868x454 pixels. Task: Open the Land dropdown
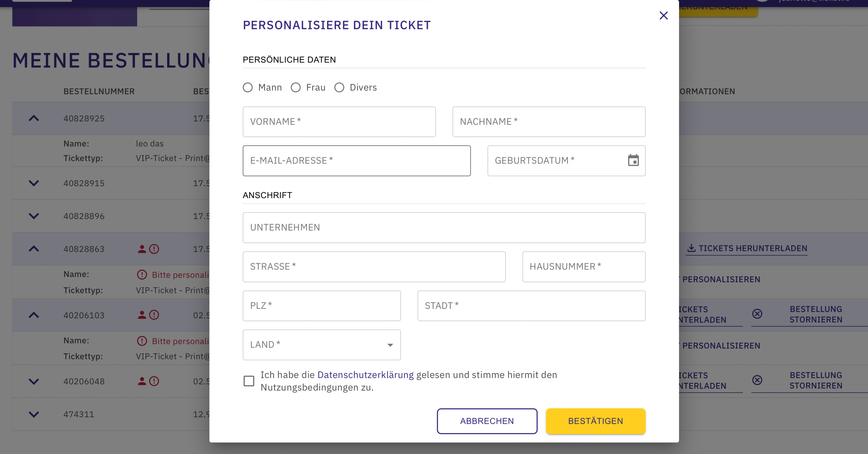point(321,345)
